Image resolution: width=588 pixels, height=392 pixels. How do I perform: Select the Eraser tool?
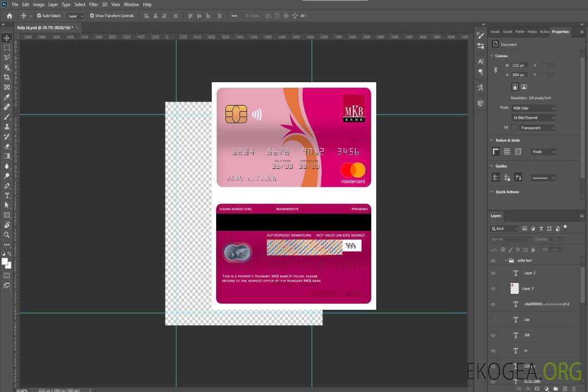coord(7,146)
